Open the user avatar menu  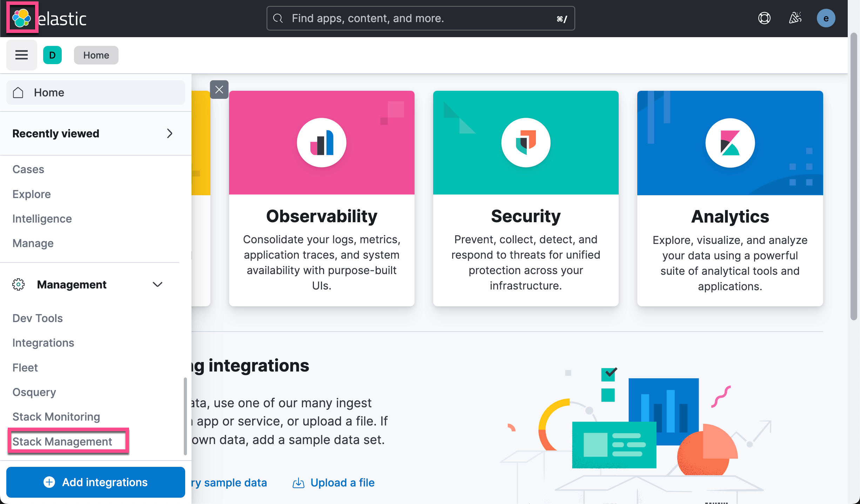(x=826, y=18)
